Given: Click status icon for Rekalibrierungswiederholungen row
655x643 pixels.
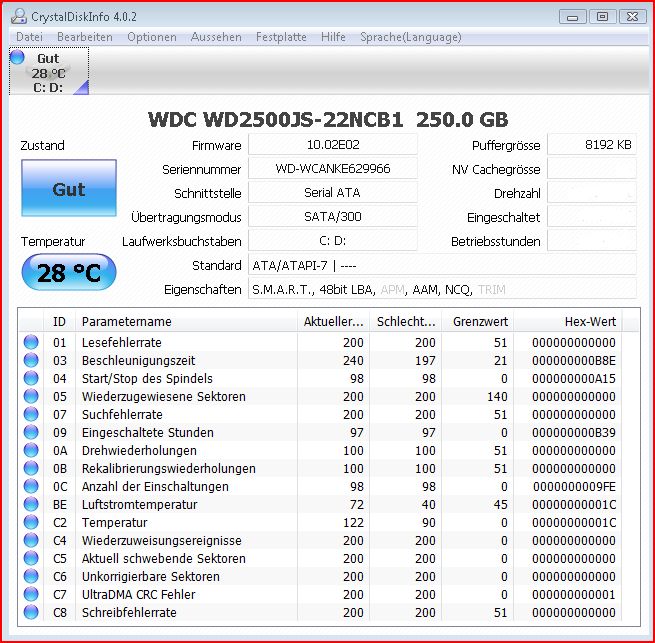Looking at the screenshot, I should (31, 468).
